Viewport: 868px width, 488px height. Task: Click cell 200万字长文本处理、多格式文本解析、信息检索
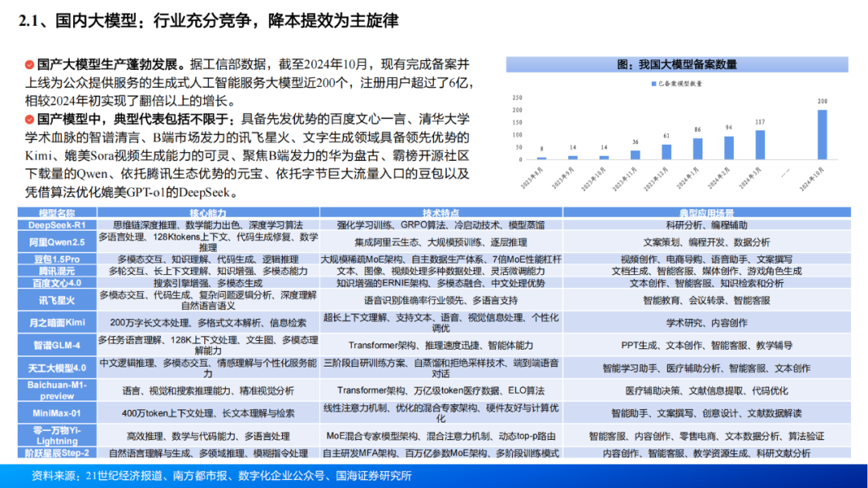(208, 322)
